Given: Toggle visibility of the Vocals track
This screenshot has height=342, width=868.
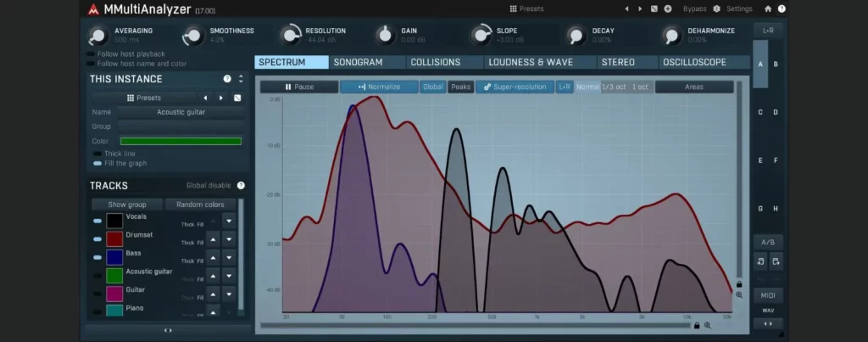Looking at the screenshot, I should click(97, 221).
